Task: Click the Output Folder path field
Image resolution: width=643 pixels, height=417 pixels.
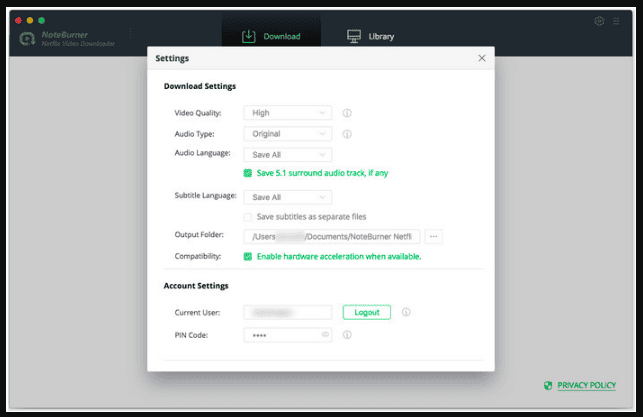Action: 332,237
